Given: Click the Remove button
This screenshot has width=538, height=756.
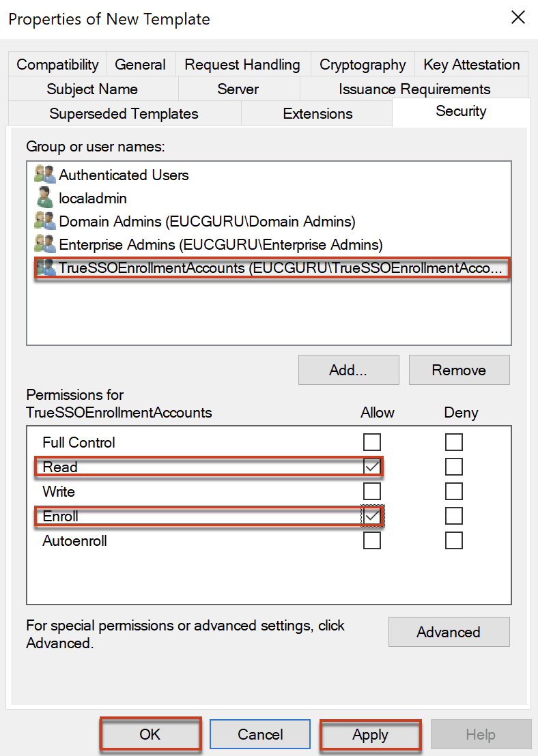Looking at the screenshot, I should pos(459,370).
